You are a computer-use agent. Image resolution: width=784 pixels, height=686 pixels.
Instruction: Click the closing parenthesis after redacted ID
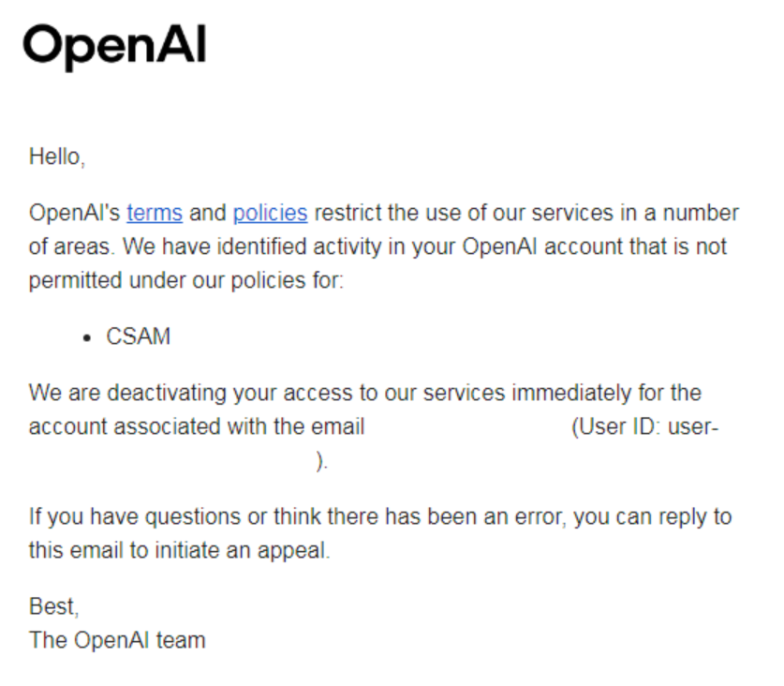coord(322,461)
